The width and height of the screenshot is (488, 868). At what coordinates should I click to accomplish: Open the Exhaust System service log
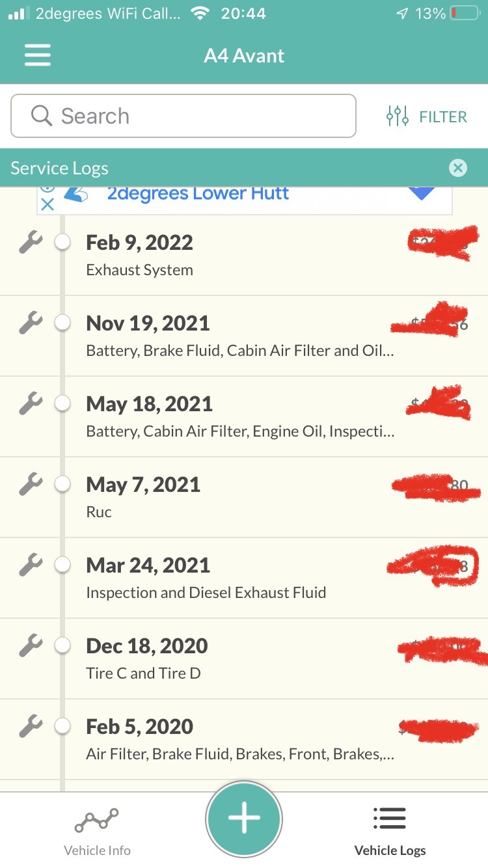tap(140, 270)
